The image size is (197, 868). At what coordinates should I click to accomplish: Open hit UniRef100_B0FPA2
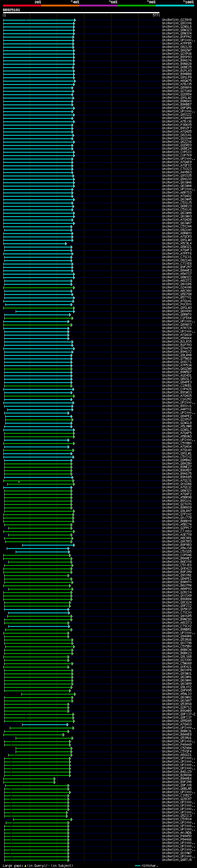(x=177, y=37)
